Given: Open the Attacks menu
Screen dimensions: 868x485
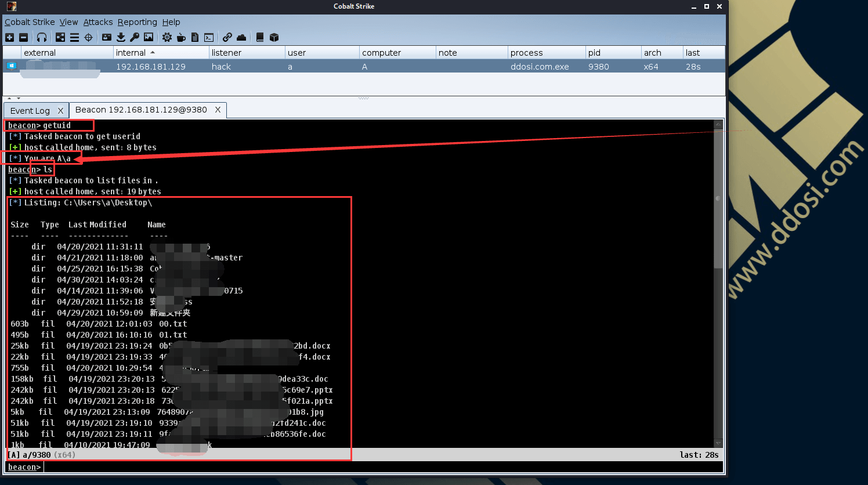Looking at the screenshot, I should point(98,22).
